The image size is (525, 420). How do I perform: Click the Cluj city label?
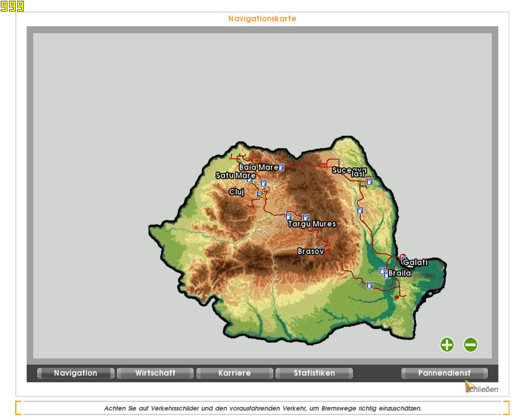click(x=237, y=192)
